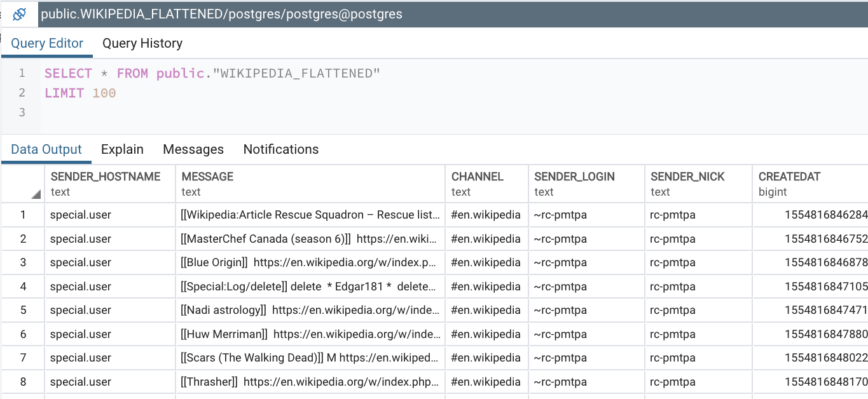Select row number 2 header

coord(23,239)
